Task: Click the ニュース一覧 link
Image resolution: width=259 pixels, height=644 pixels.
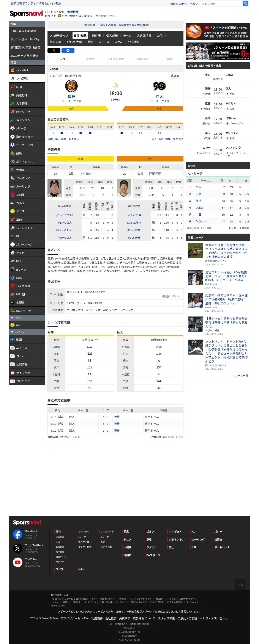Action: 240,375
